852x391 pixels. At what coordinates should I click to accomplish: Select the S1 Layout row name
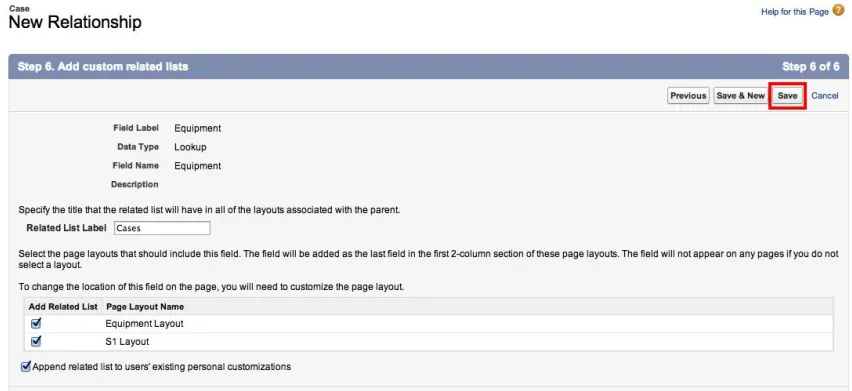point(127,342)
